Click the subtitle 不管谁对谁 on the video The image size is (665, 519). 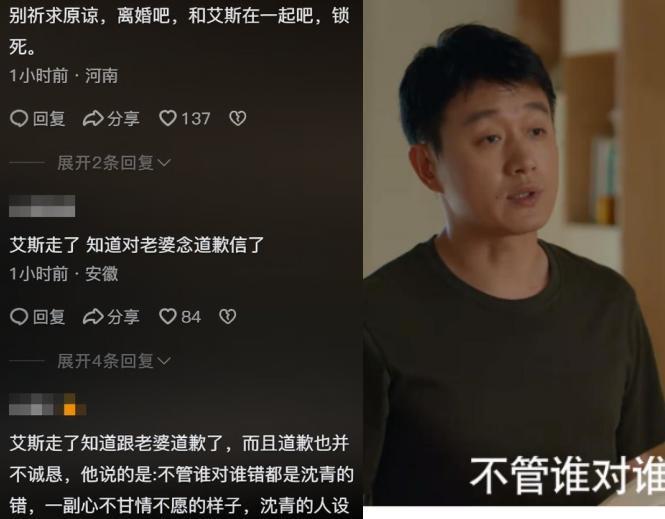click(567, 475)
